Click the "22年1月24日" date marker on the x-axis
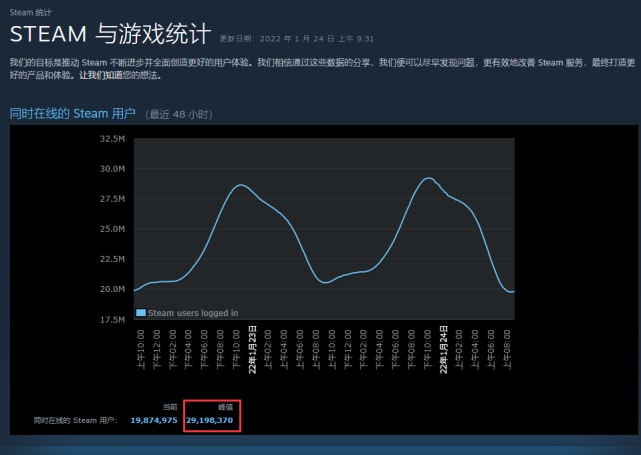This screenshot has width=641, height=455. 444,350
